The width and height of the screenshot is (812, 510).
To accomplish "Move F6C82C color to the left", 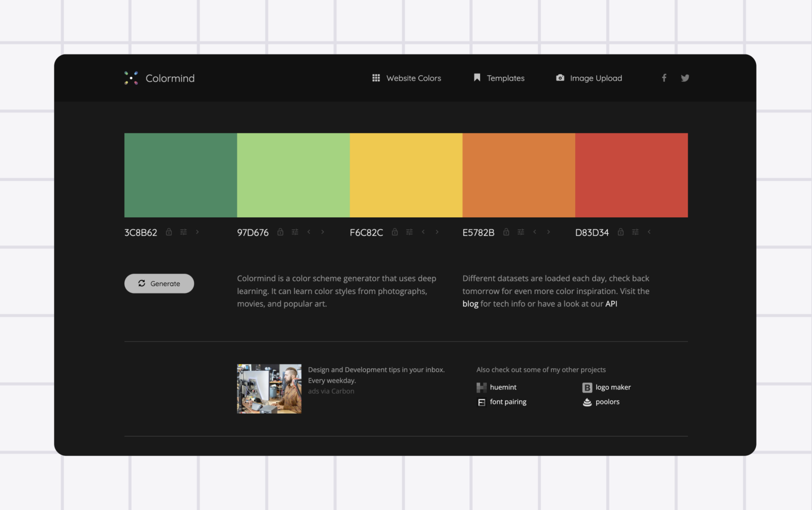I will (x=423, y=232).
